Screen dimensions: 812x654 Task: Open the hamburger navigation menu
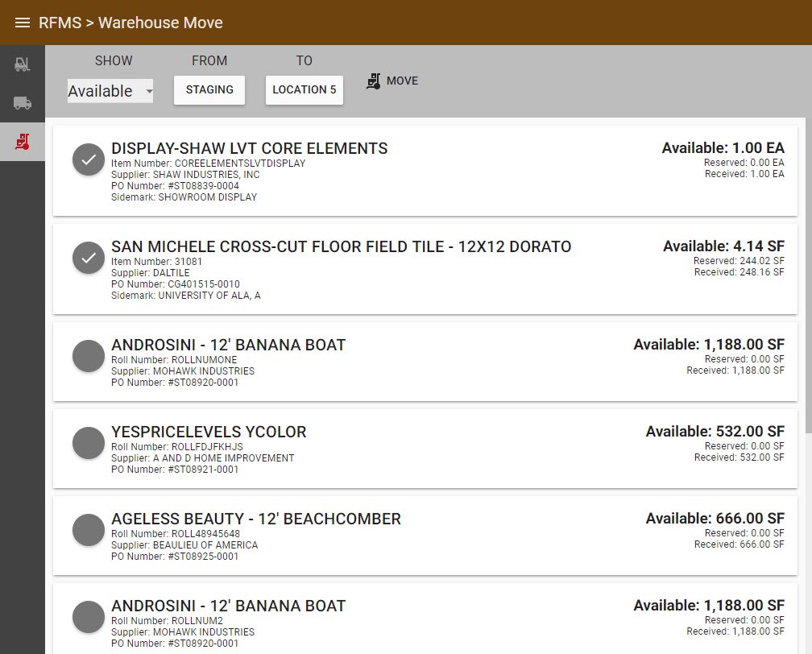pyautogui.click(x=23, y=23)
